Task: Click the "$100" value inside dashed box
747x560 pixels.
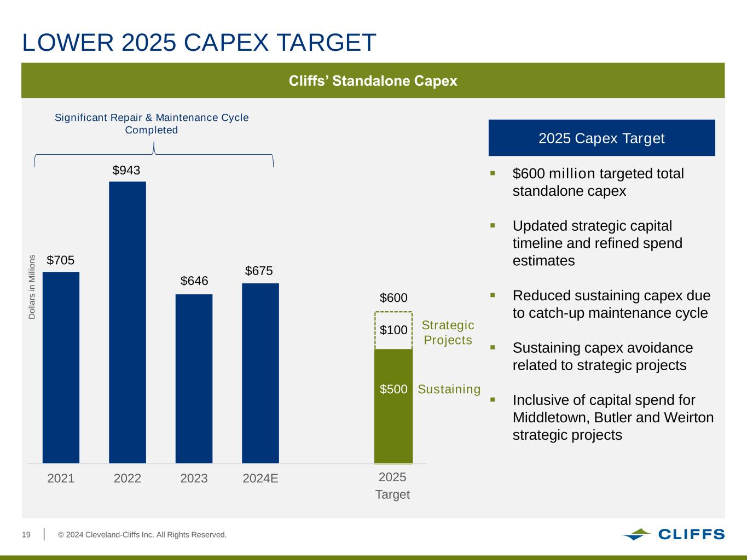Action: (x=393, y=330)
